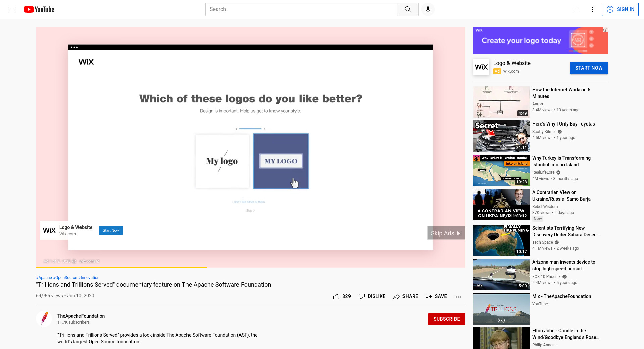This screenshot has width=644, height=349.
Task: Open the ad info icon on the Wix banner
Action: click(605, 30)
